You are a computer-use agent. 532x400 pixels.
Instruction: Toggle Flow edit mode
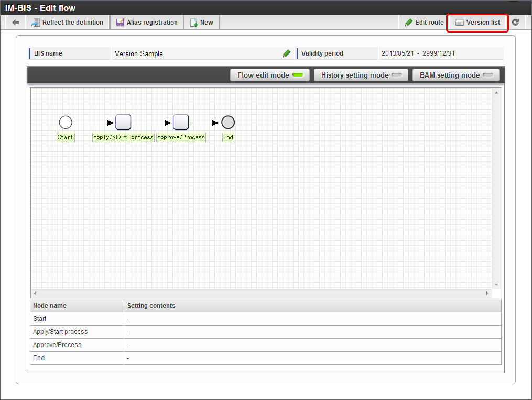click(270, 75)
